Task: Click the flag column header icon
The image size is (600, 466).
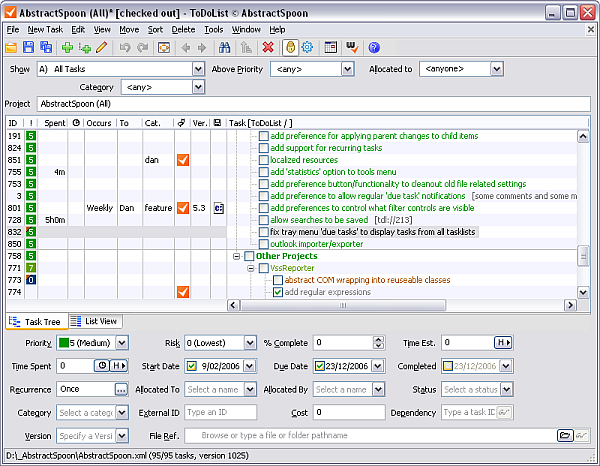Action: coord(182,123)
